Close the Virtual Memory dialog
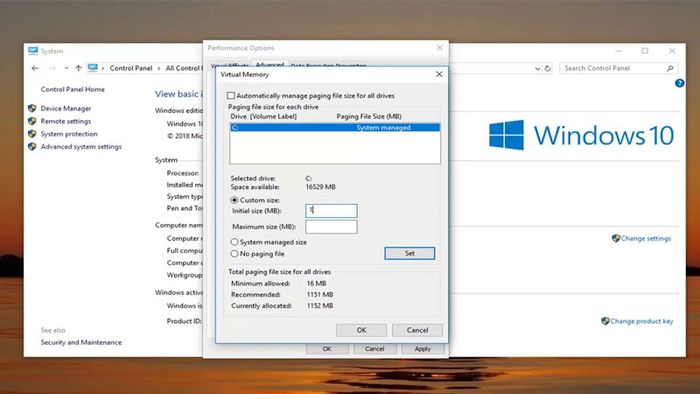 (439, 74)
